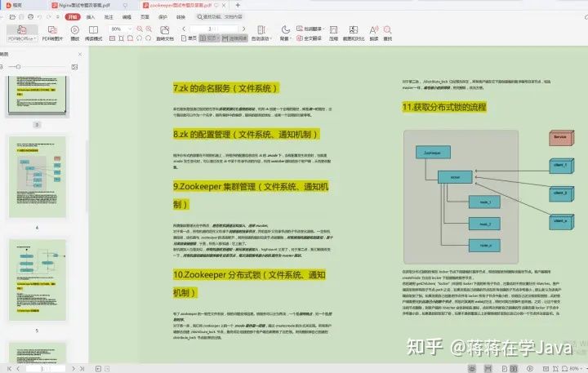Click heading 11.获取分布式锁的流程

pos(444,107)
